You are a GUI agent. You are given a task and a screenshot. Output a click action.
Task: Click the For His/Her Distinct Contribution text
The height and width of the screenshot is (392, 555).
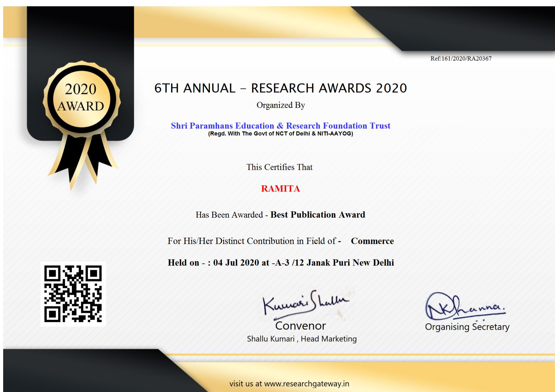(x=251, y=241)
